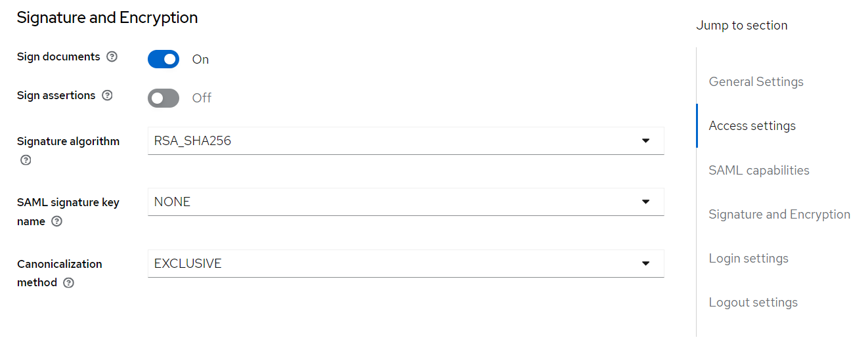Jump to General Settings section
Image resolution: width=868 pixels, height=344 pixels.
click(x=756, y=82)
